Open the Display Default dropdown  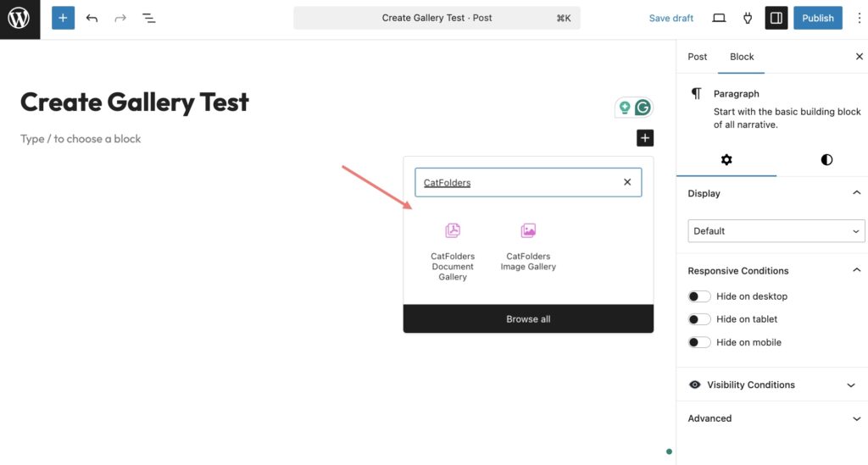(x=776, y=231)
